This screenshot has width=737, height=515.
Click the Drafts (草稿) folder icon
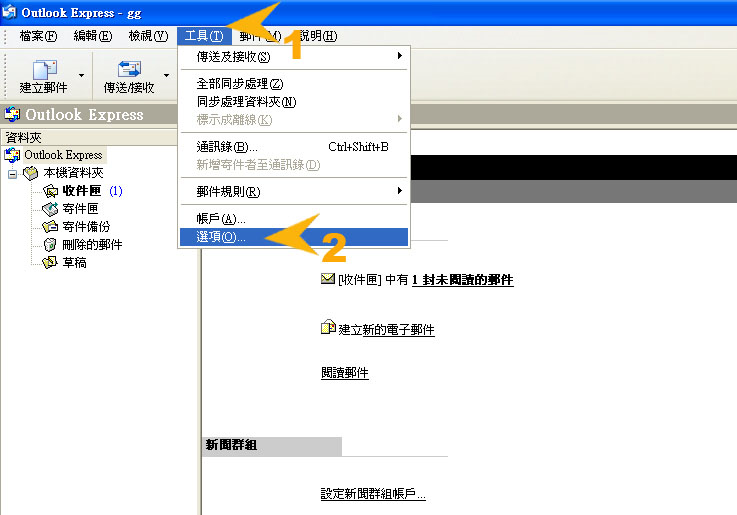tap(50, 262)
